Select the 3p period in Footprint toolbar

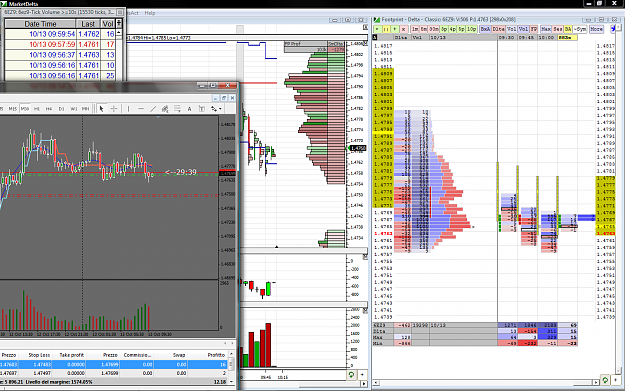coord(444,29)
